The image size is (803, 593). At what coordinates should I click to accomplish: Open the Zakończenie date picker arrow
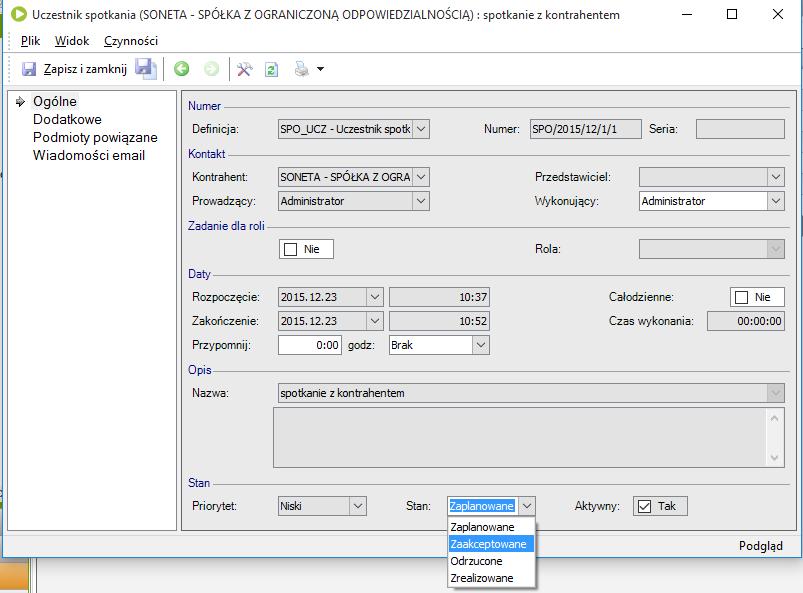375,321
